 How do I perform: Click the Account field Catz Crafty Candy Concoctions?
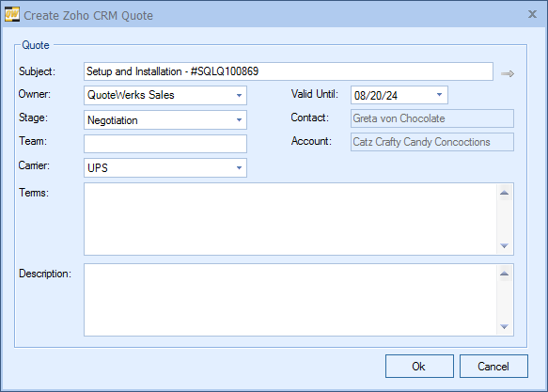tap(432, 142)
